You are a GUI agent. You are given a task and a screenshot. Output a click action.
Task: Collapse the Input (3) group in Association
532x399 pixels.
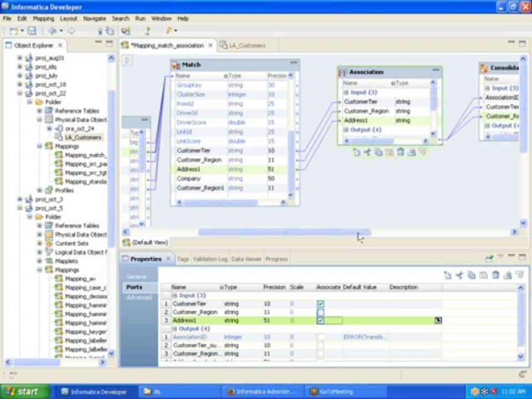[346, 93]
